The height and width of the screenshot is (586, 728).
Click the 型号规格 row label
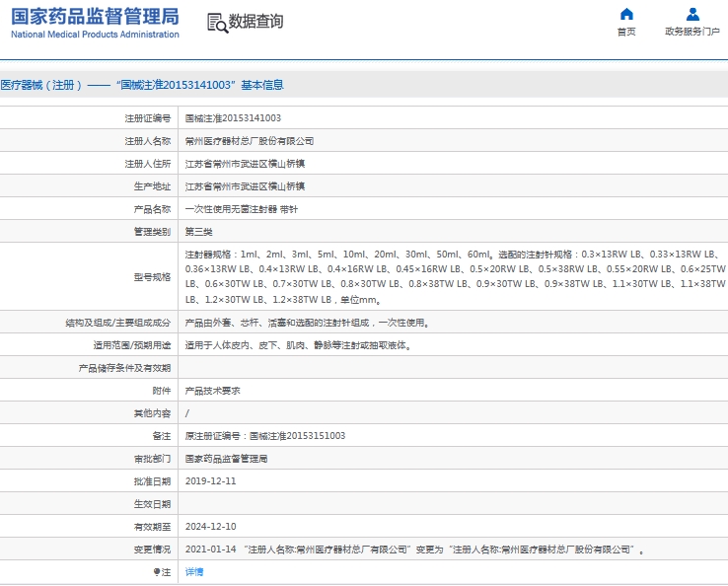tap(152, 277)
